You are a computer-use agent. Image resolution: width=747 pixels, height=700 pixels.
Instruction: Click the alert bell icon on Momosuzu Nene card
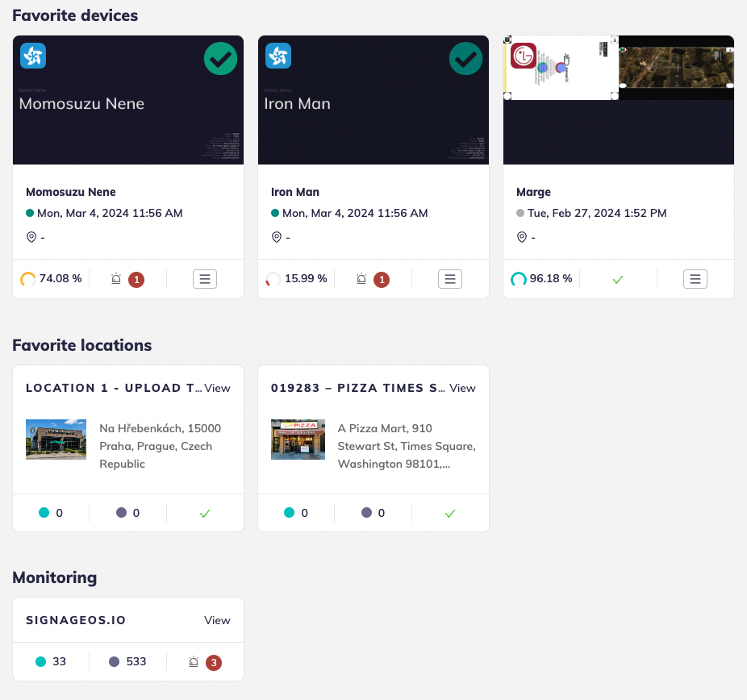(116, 279)
